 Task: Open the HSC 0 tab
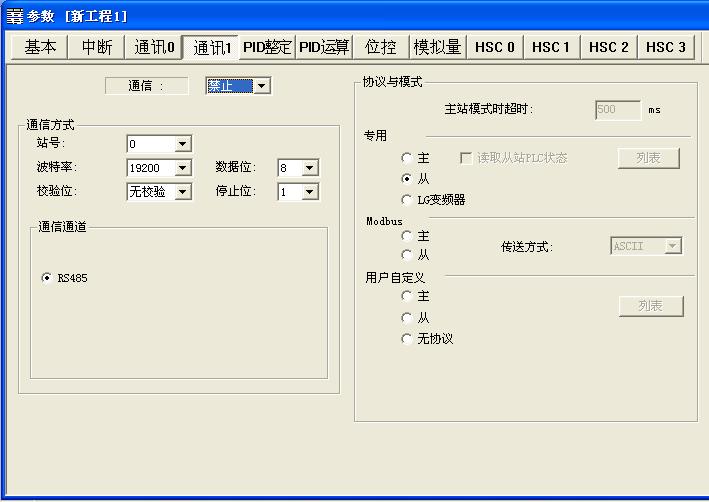tap(495, 47)
